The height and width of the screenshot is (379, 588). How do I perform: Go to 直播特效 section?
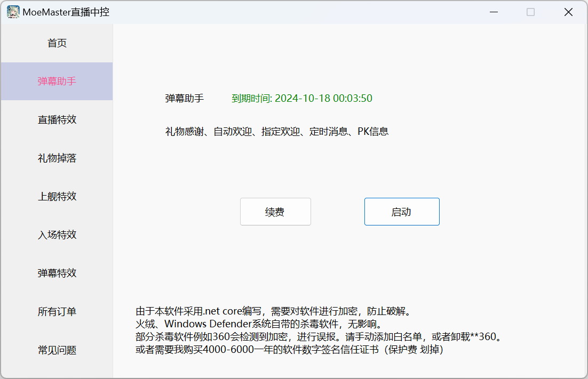(57, 120)
